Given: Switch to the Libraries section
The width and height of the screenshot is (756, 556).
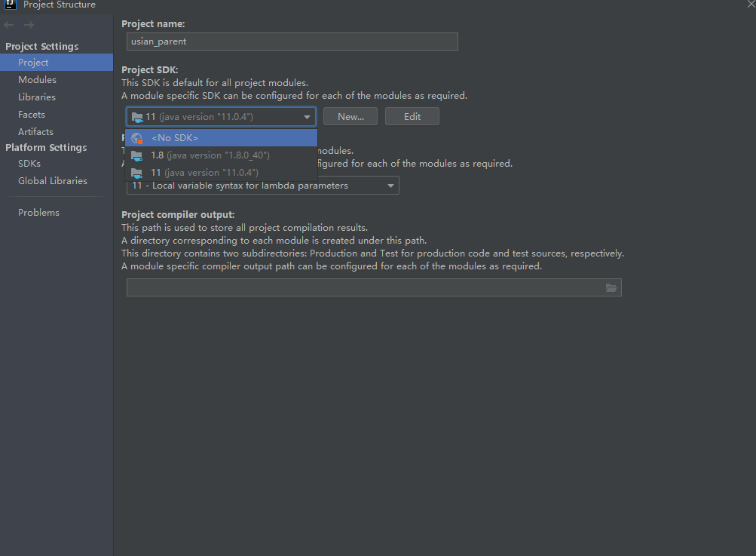Looking at the screenshot, I should (37, 97).
